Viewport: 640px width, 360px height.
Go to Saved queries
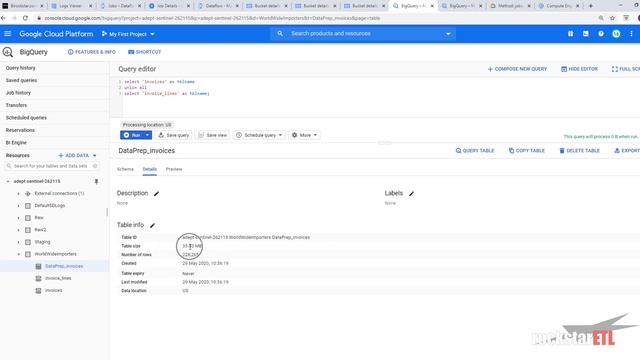click(x=21, y=80)
